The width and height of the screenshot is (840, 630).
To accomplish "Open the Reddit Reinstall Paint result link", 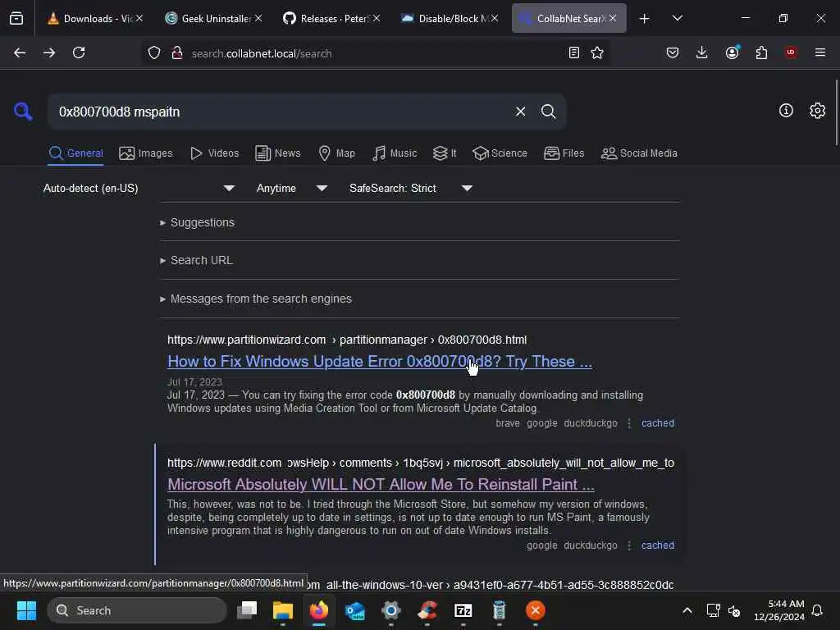I will click(381, 484).
